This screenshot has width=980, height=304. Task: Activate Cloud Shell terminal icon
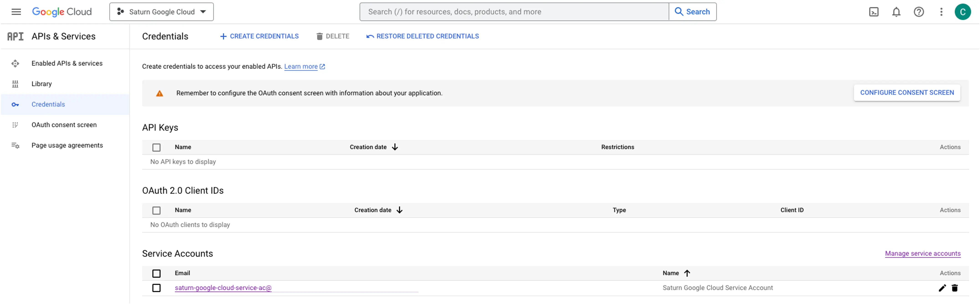[874, 12]
